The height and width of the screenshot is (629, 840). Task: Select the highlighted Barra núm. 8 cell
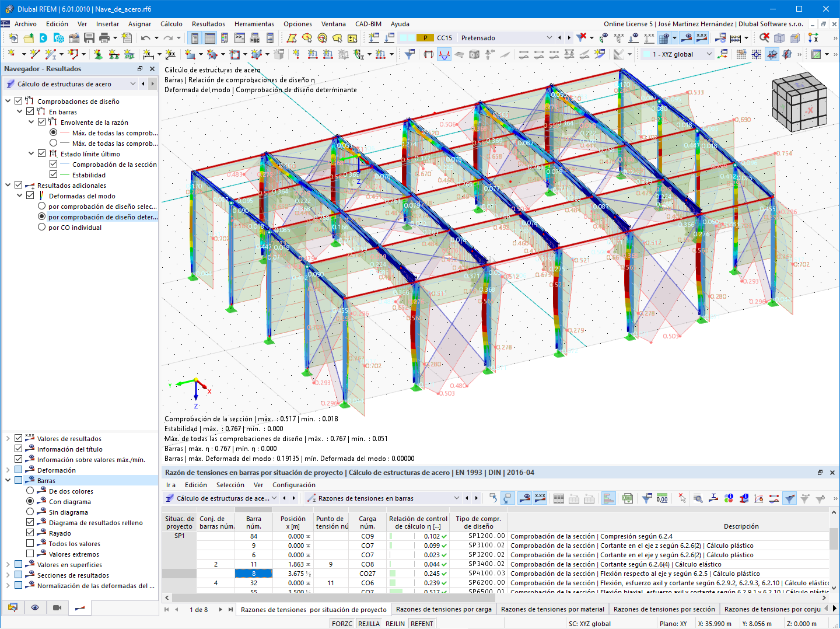(x=254, y=574)
